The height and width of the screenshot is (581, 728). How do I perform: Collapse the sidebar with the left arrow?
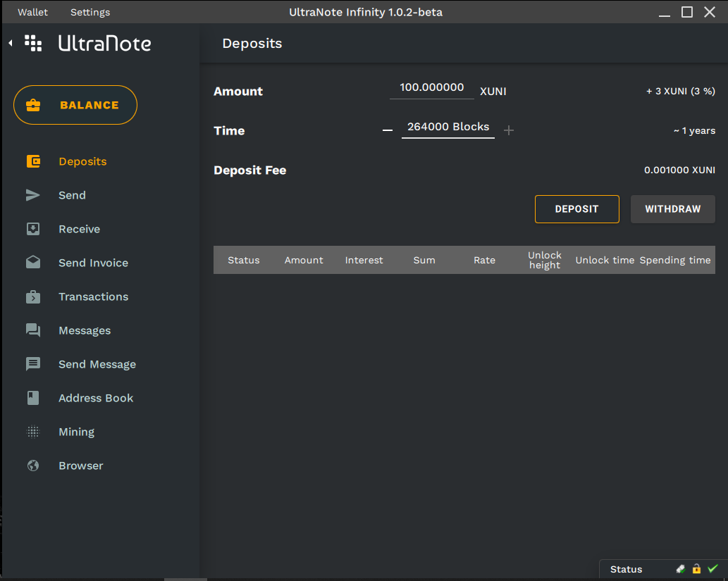10,43
